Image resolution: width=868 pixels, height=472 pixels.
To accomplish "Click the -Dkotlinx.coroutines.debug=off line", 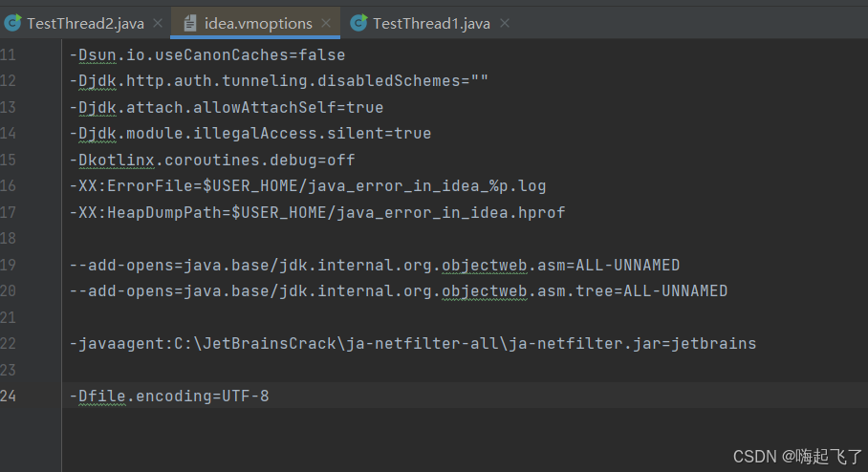I will (211, 160).
